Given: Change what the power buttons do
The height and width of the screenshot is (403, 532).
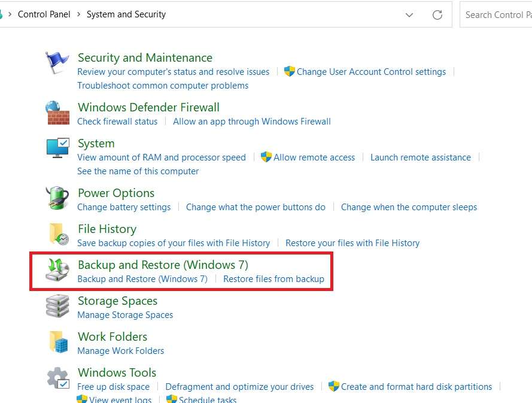Looking at the screenshot, I should (256, 207).
